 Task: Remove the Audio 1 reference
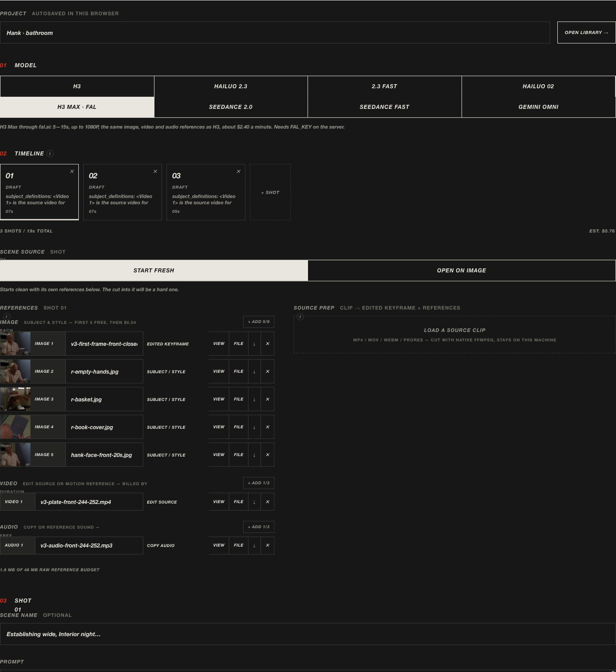268,545
